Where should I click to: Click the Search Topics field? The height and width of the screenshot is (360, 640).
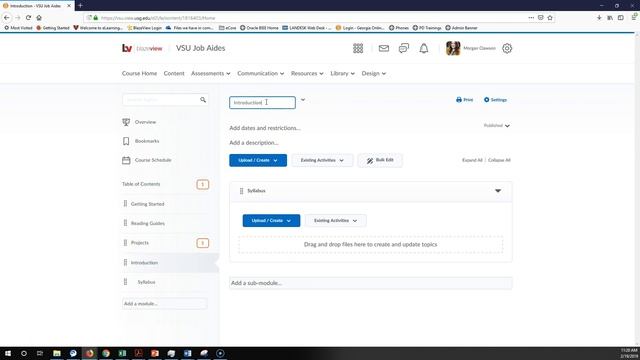pyautogui.click(x=160, y=100)
